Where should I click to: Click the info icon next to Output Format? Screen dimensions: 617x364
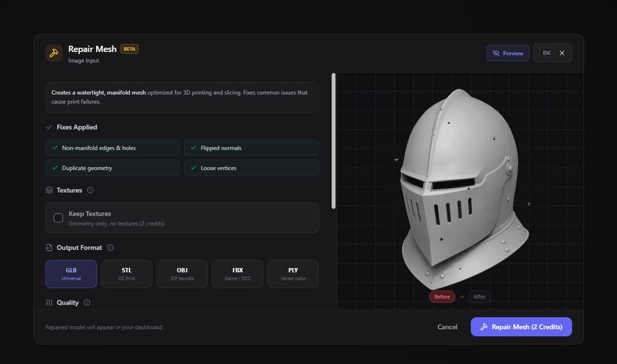(x=111, y=247)
